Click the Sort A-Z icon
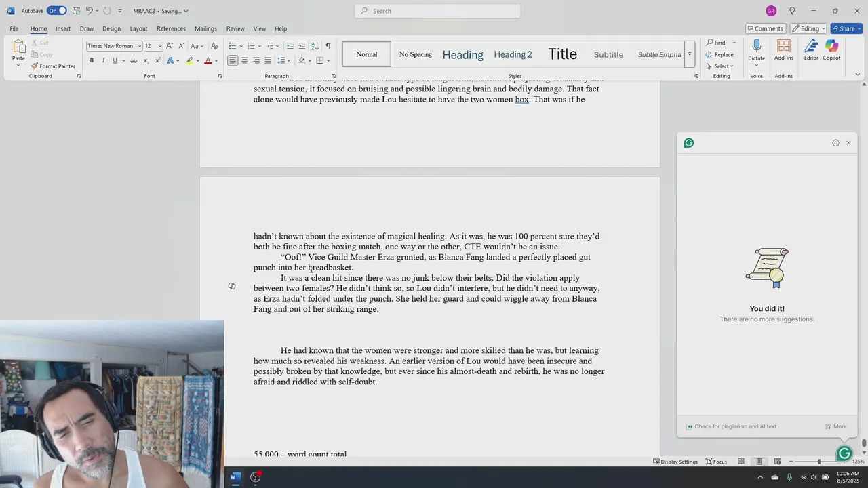Viewport: 868px width, 488px height. tap(315, 46)
